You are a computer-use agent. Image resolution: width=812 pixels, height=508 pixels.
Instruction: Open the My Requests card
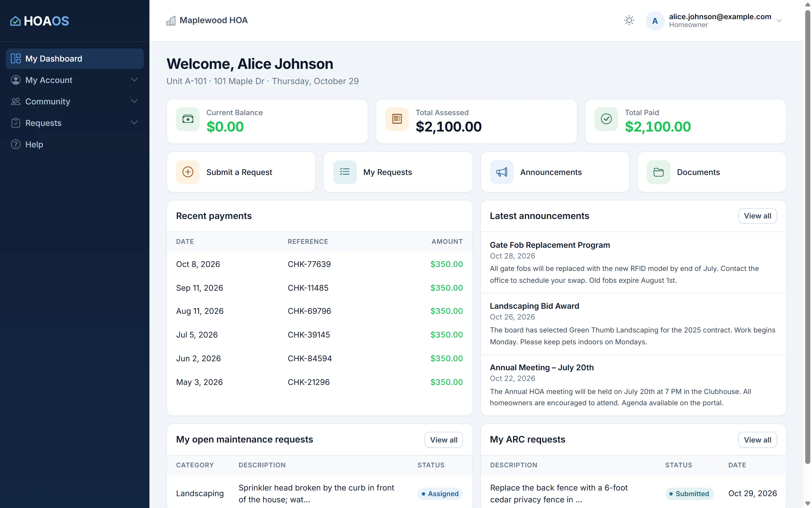coord(398,172)
